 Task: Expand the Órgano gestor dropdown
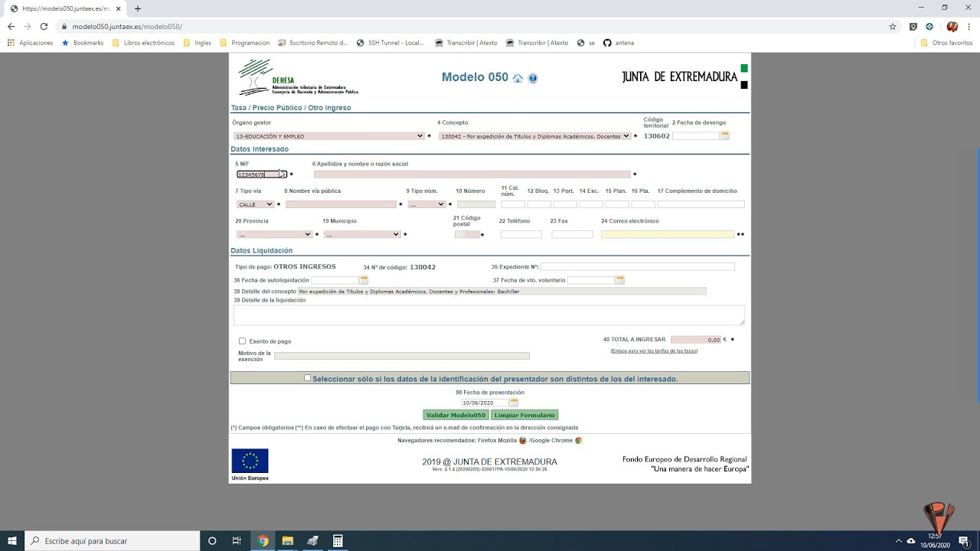pos(328,136)
